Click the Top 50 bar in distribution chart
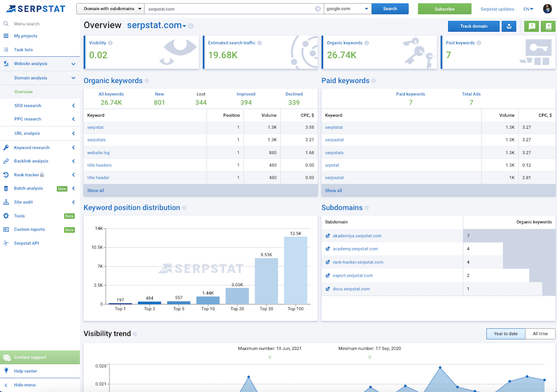Image resolution: width=557 pixels, height=392 pixels. pos(266,281)
